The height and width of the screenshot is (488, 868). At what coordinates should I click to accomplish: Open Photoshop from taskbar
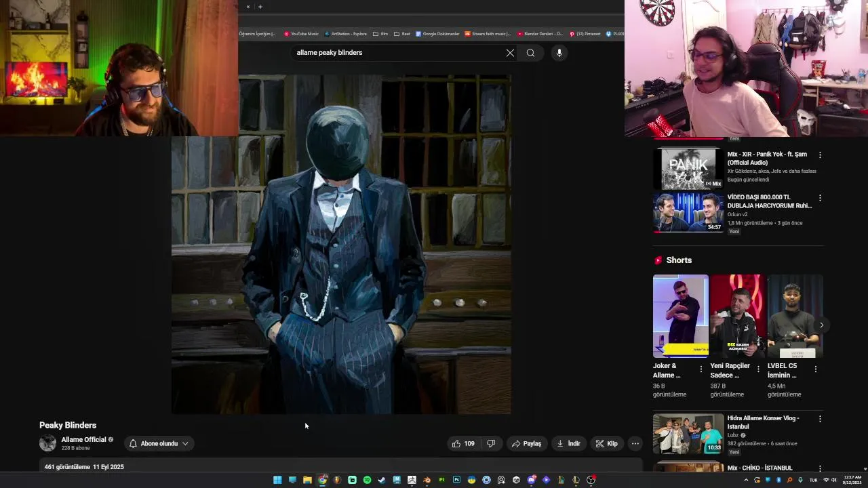coord(456,480)
